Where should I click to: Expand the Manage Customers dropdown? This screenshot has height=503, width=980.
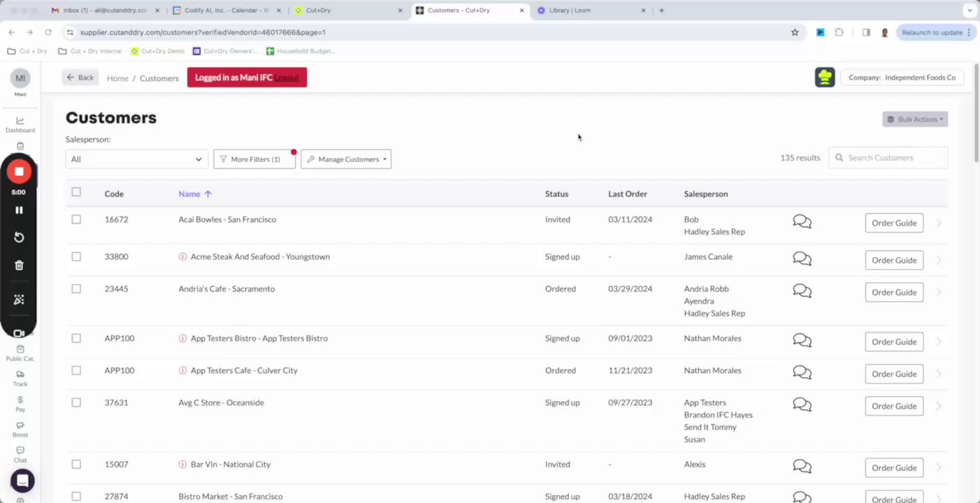coord(346,159)
